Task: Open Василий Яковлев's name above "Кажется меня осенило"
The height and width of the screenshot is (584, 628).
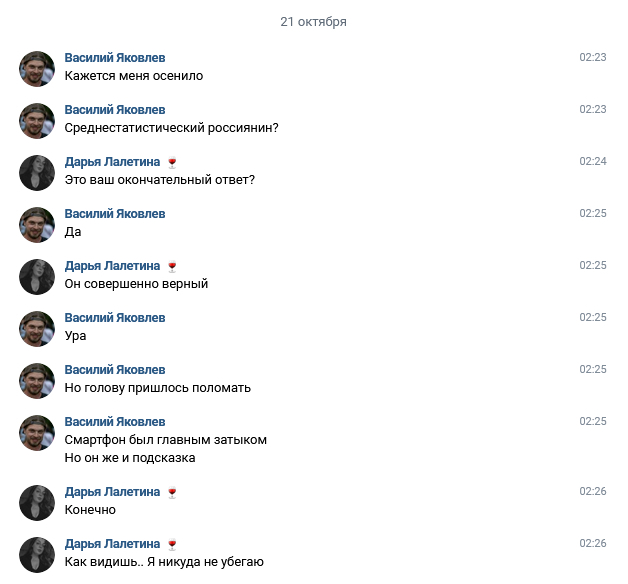Action: coord(115,58)
